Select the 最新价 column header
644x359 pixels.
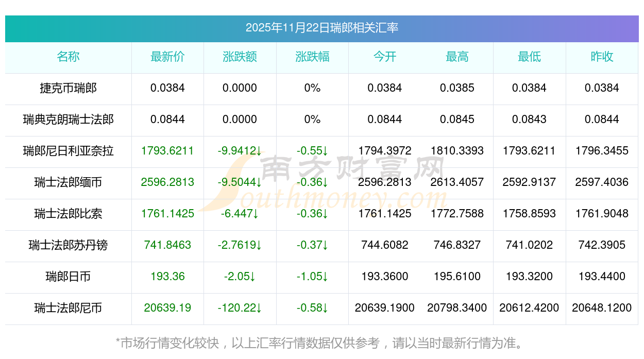coord(167,57)
